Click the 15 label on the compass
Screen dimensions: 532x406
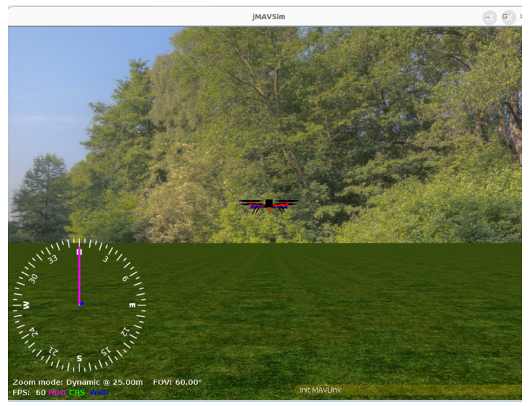[105, 351]
